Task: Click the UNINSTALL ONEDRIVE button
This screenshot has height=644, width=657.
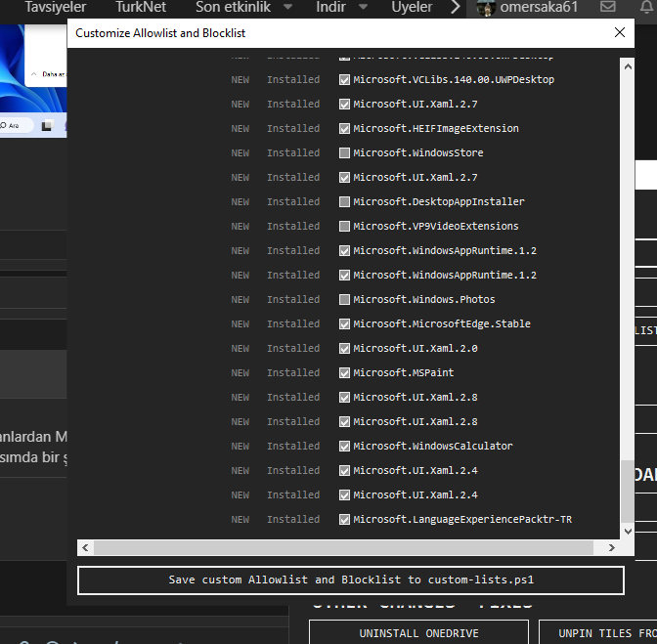Action: point(418,632)
